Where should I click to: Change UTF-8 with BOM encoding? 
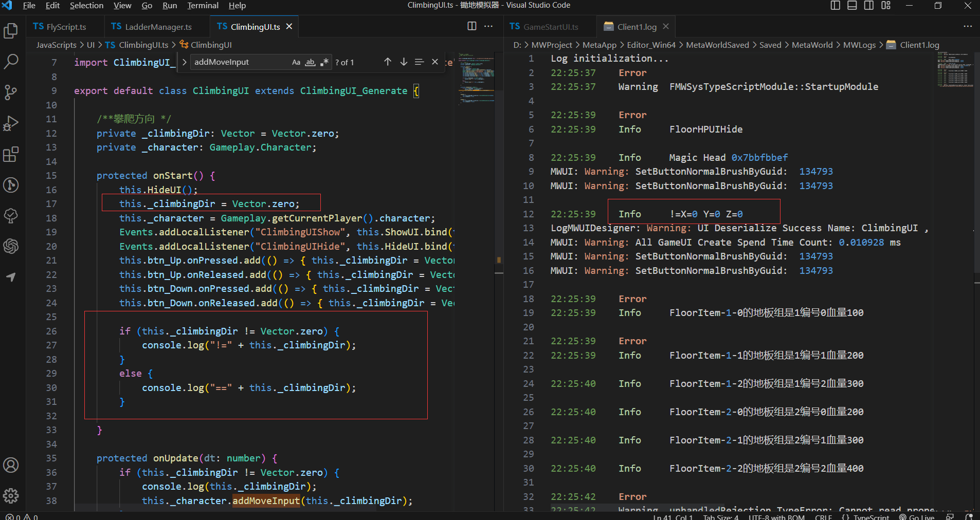(x=776, y=517)
